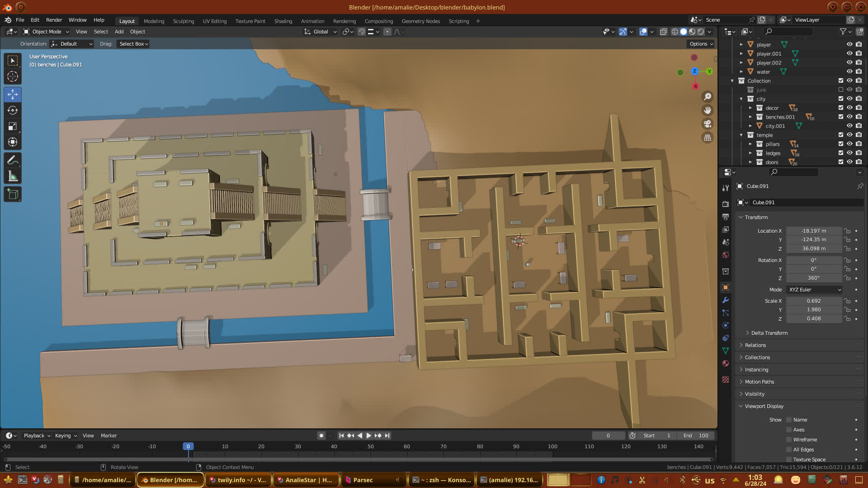The width and height of the screenshot is (868, 488).
Task: Switch to the Sculpting workspace tab
Action: click(183, 21)
